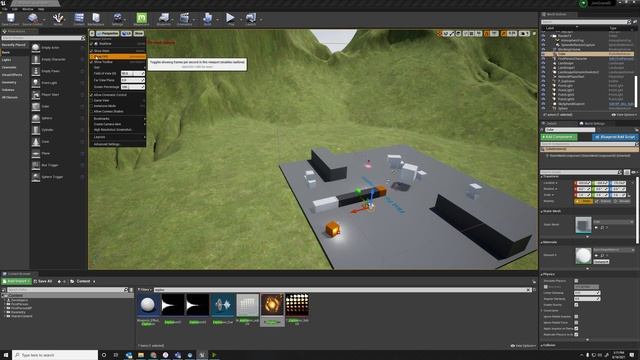Toggle the Realtime viewport option
640x360 pixels.
pyautogui.click(x=118, y=44)
